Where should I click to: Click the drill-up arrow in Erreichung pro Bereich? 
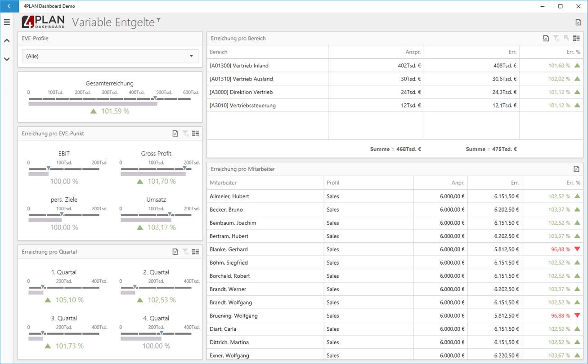coord(566,39)
